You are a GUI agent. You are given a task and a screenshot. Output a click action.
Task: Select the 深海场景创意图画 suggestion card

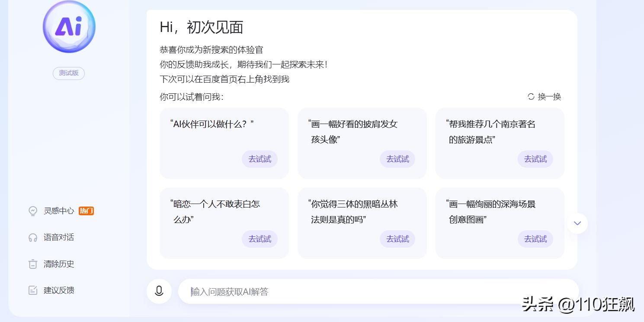click(x=500, y=212)
